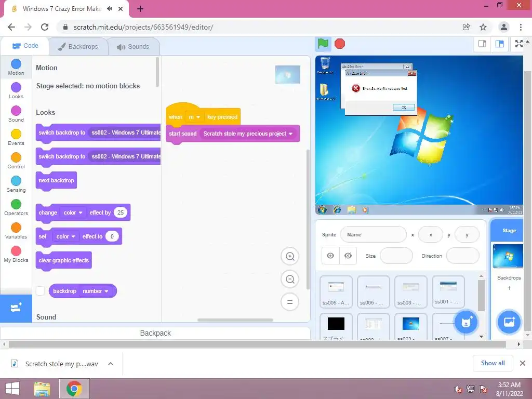
Task: Open second switch backdrop to dropdown
Action: (x=125, y=156)
